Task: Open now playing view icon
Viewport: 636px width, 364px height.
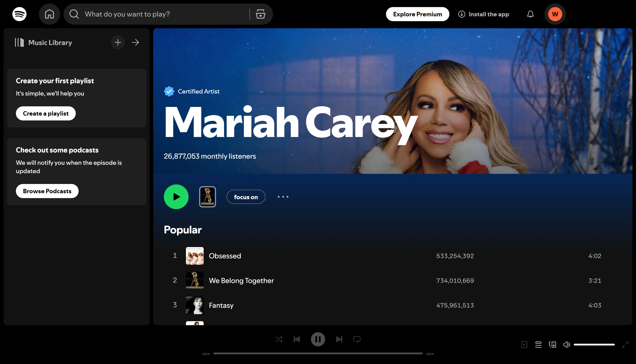Action: click(x=524, y=345)
